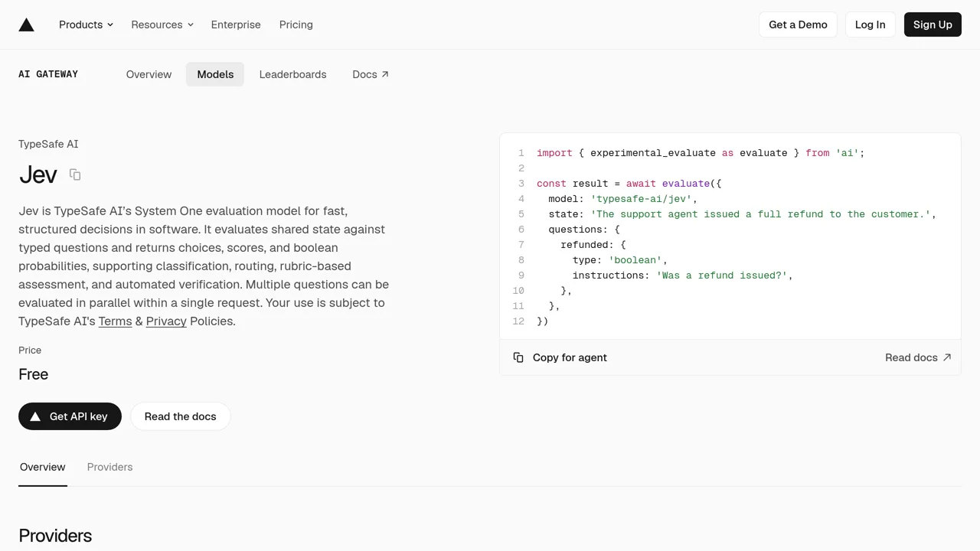The image size is (980, 551).
Task: Expand the Products dropdown menu
Action: [x=86, y=24]
